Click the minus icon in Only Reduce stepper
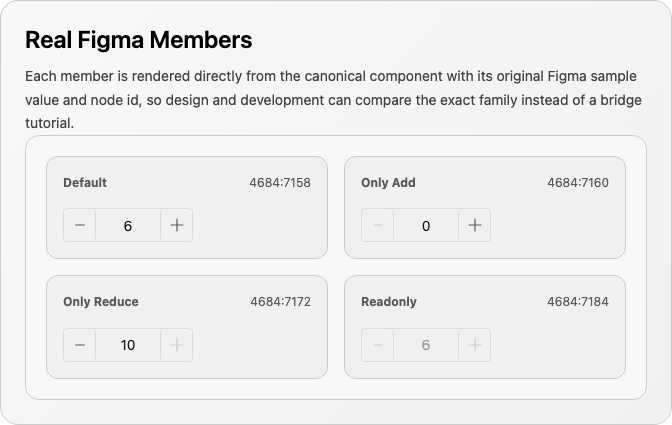The height and width of the screenshot is (425, 672). click(80, 345)
